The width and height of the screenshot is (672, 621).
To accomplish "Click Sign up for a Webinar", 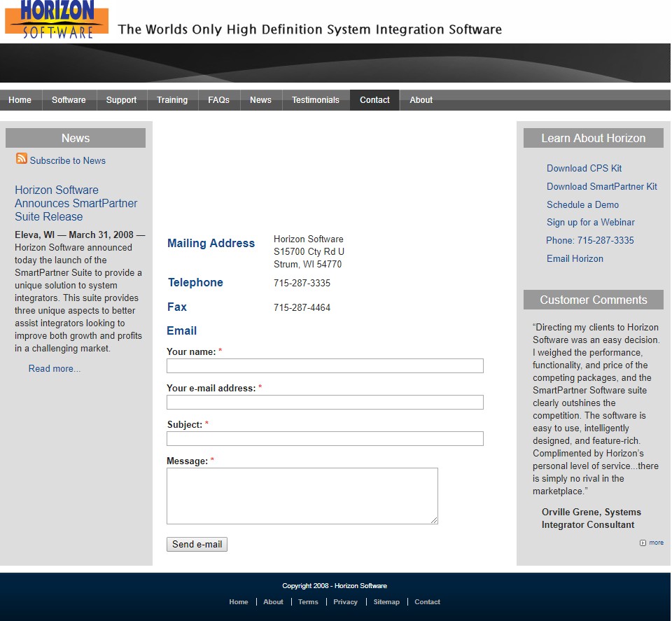I will (591, 223).
